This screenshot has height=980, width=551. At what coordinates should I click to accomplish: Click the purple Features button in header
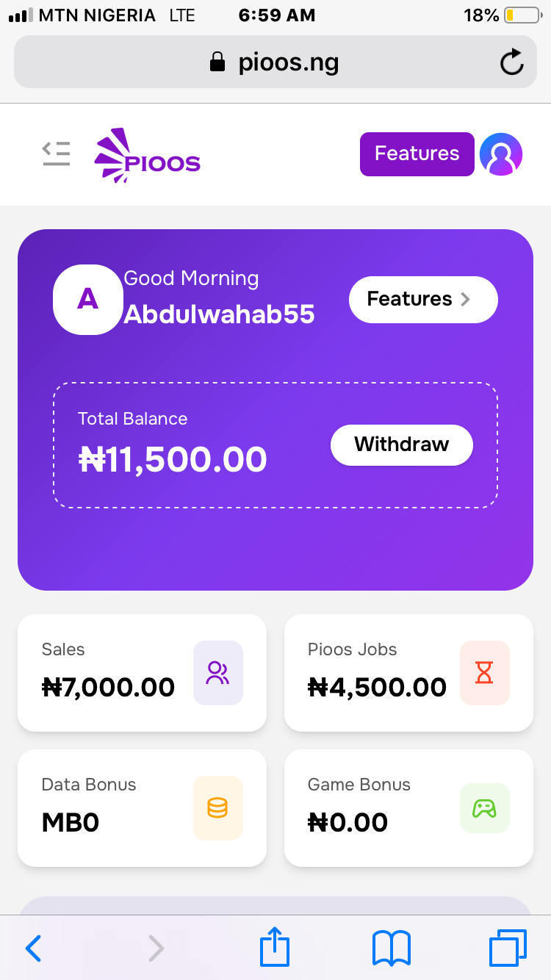[x=417, y=154]
